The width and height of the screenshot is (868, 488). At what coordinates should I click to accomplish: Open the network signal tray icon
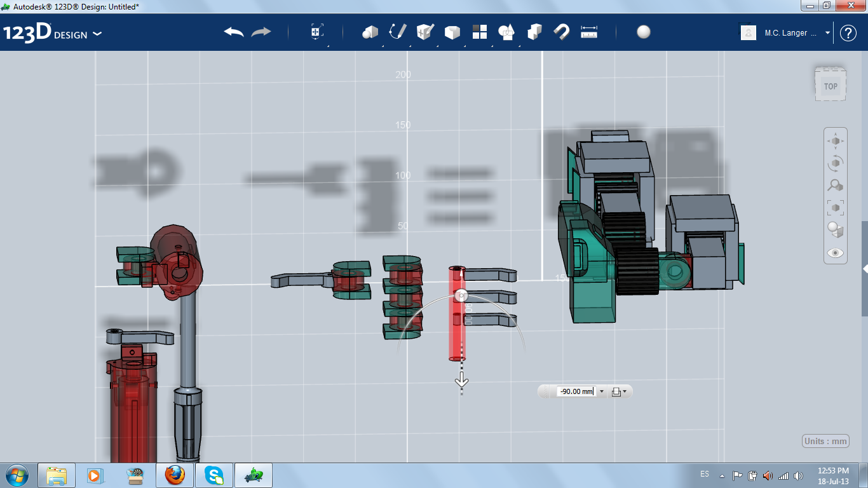(783, 475)
